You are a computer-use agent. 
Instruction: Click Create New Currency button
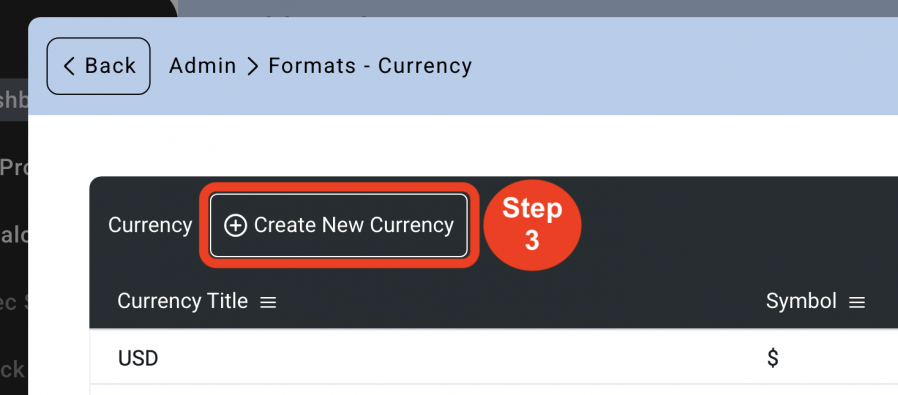point(339,226)
